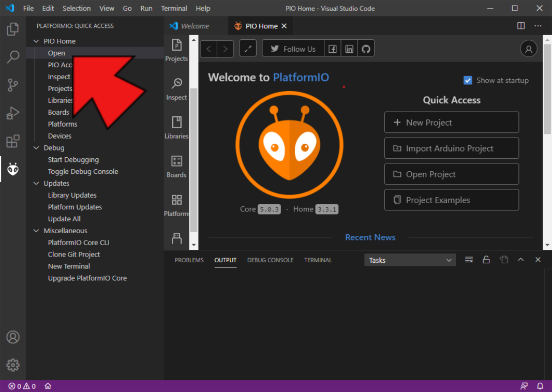552x392 pixels.
Task: Open the Terminal menu
Action: [174, 8]
